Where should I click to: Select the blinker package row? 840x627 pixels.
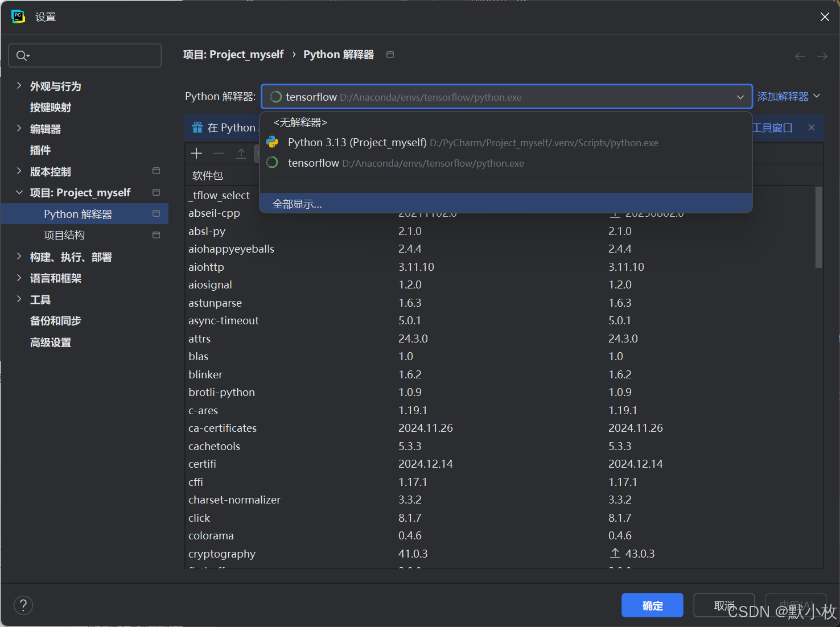pyautogui.click(x=501, y=374)
